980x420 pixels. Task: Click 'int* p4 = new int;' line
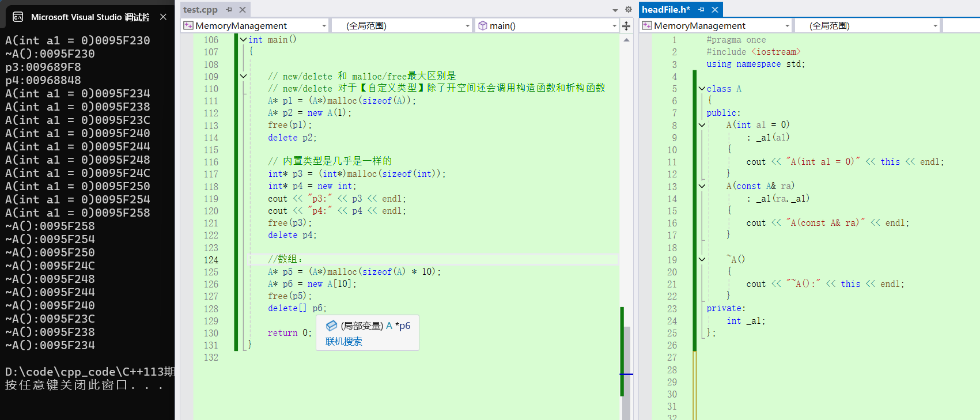[312, 186]
